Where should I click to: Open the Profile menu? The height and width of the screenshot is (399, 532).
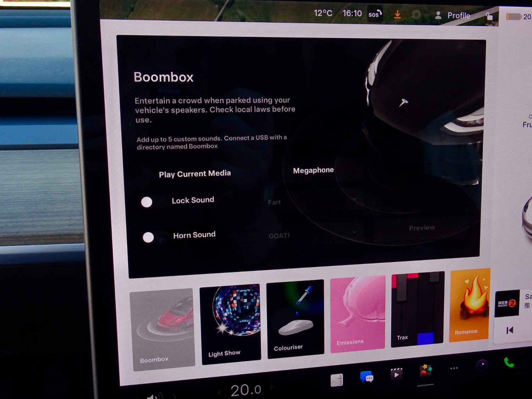point(453,16)
